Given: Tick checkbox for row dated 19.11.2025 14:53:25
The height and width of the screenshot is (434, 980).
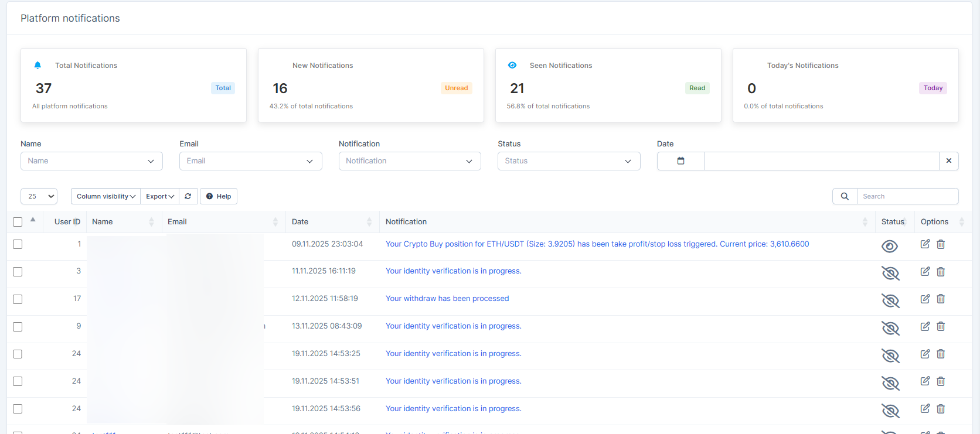Looking at the screenshot, I should (18, 354).
